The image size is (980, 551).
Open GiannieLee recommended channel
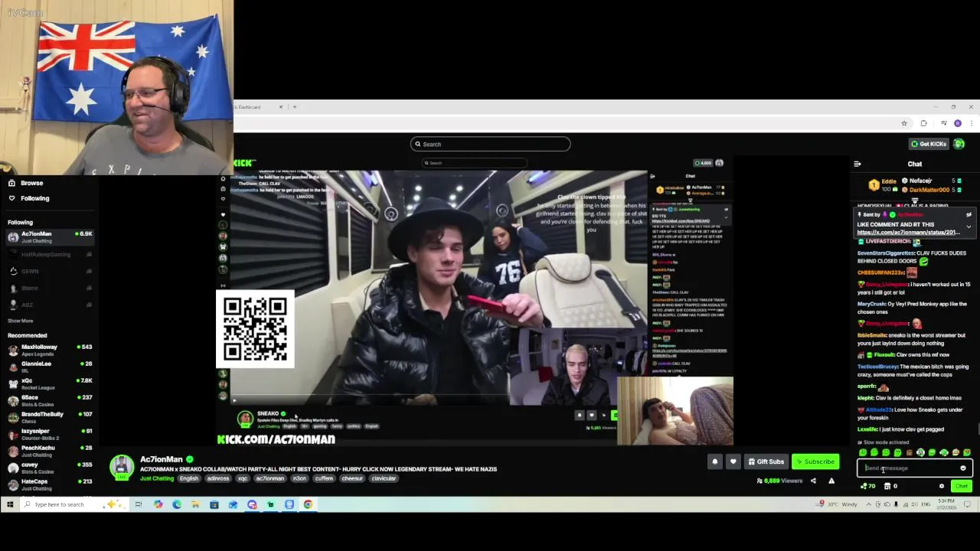pyautogui.click(x=50, y=367)
